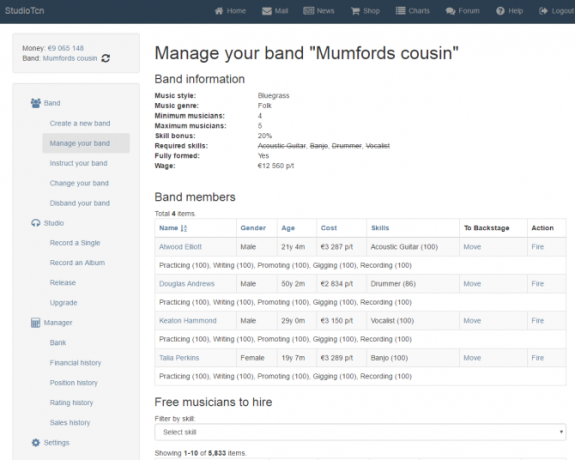Fire band member Douglas Andrews
The image size is (575, 460).
click(x=538, y=284)
